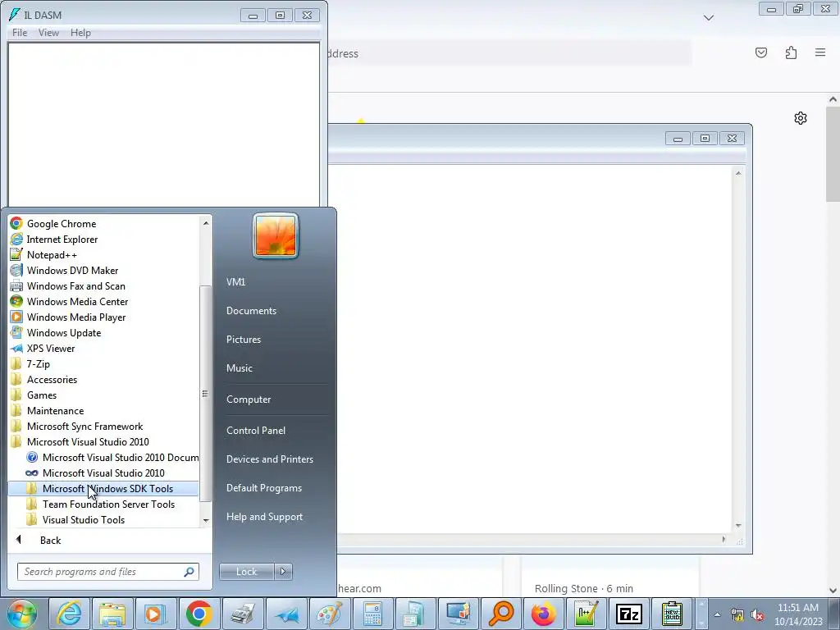
Task: Open Google Chrome from the Start menu
Action: (103, 223)
